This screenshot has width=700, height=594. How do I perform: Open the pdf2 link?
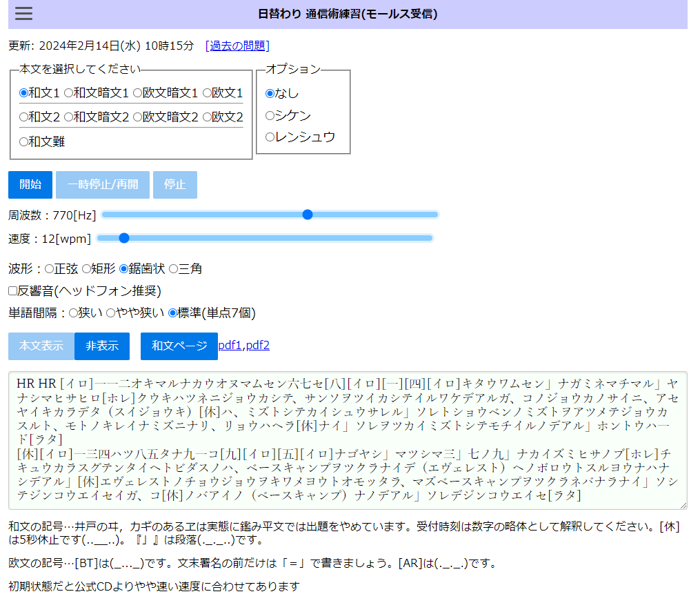tap(258, 346)
